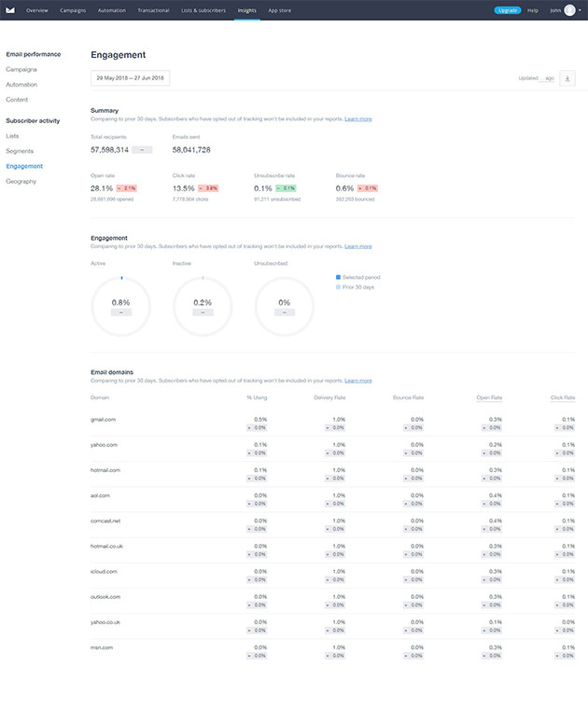The width and height of the screenshot is (588, 709).
Task: Go to the Overview menu
Action: pos(37,10)
